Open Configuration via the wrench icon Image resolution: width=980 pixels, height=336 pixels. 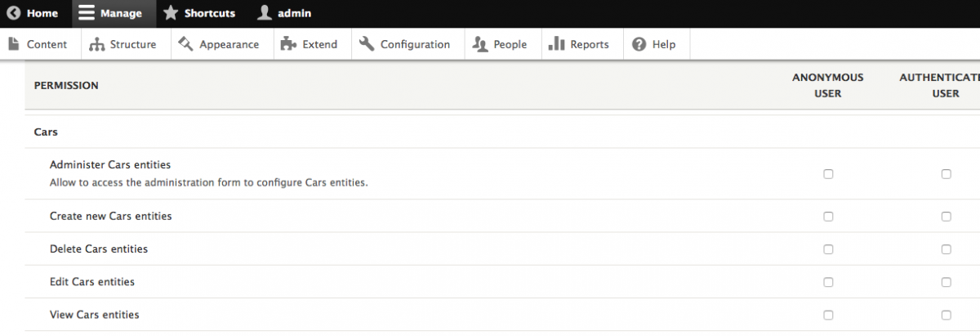pyautogui.click(x=367, y=44)
